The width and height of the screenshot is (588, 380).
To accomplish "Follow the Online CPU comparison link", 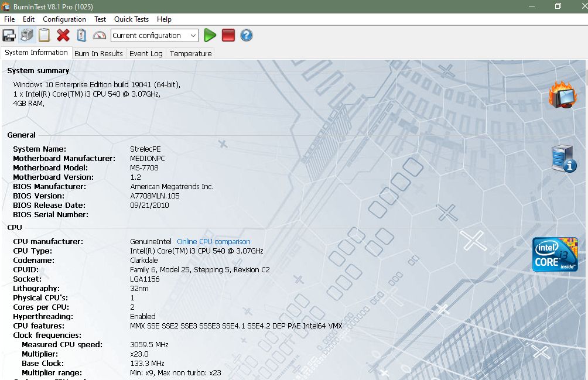I will [x=214, y=242].
